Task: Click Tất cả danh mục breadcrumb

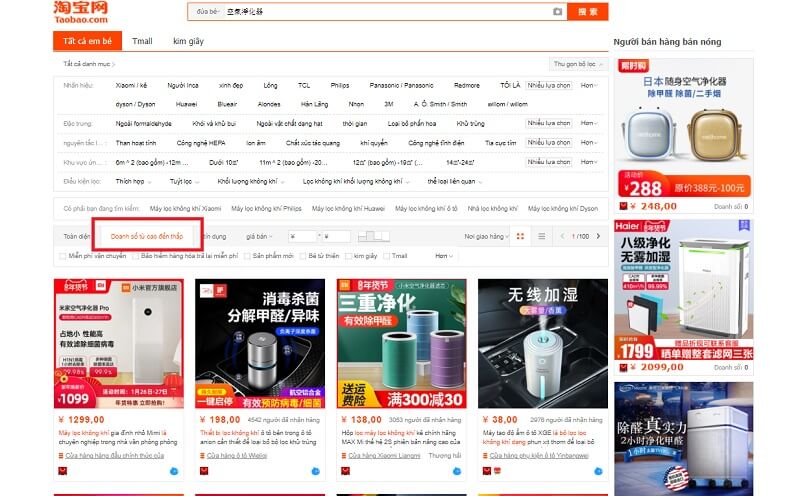Action: coord(89,64)
